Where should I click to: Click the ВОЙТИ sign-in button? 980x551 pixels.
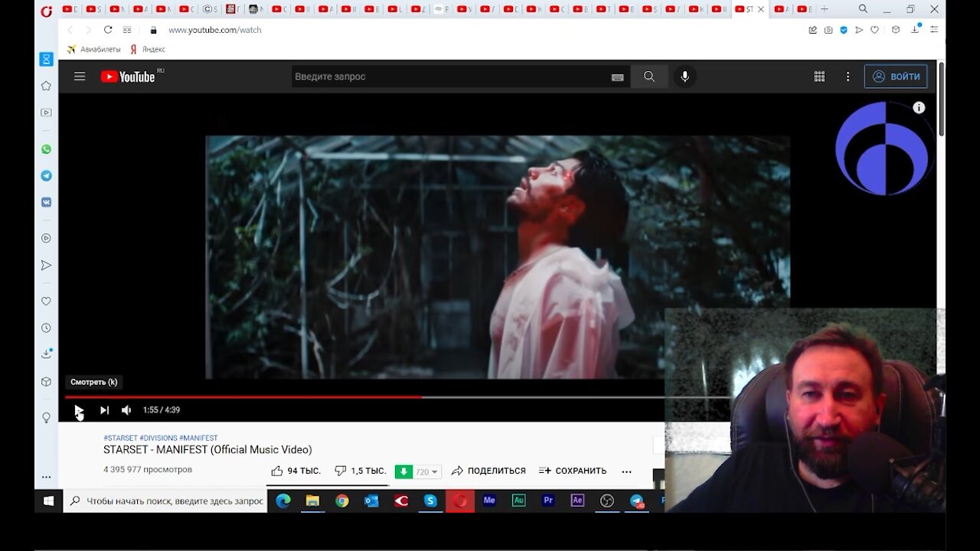pyautogui.click(x=896, y=77)
